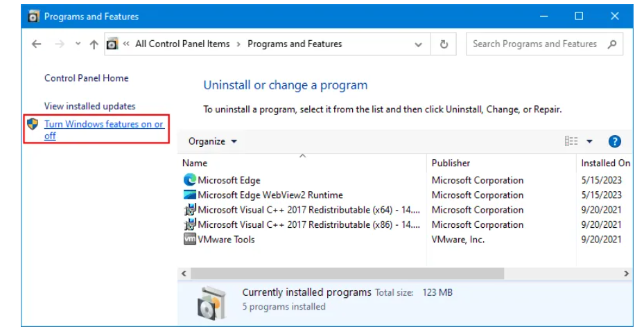Click the Visual C++ (x86) installer icon
Screen dimensions: 644x329
[x=190, y=224]
